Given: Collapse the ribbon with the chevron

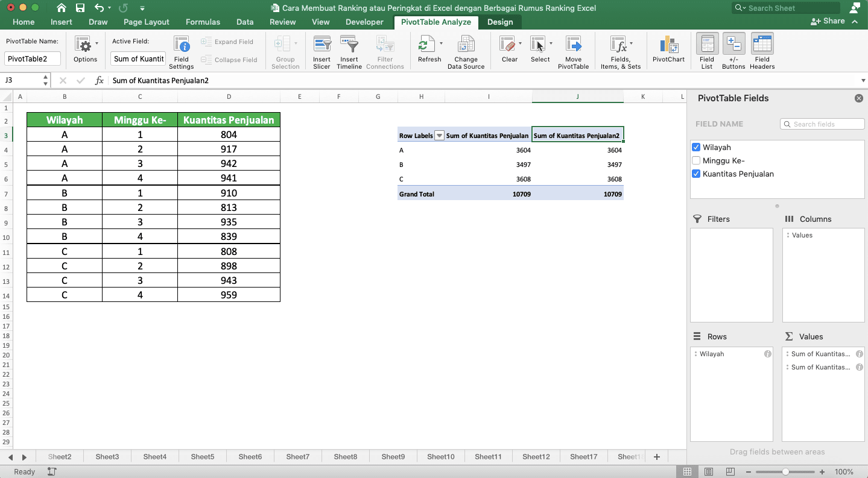Looking at the screenshot, I should click(855, 21).
